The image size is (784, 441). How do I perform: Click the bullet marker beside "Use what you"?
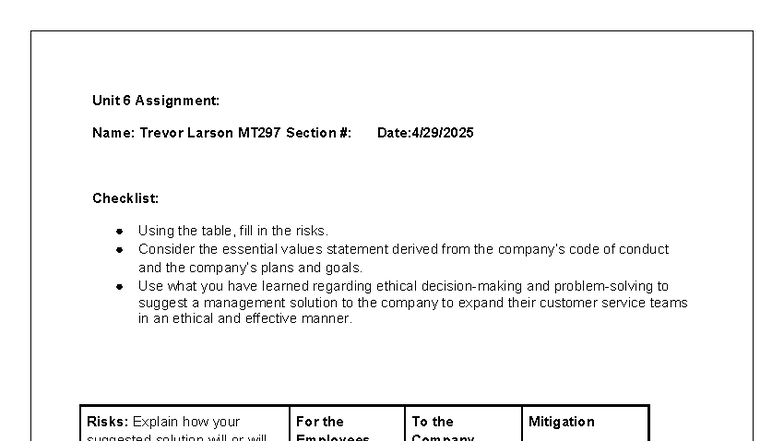point(120,286)
